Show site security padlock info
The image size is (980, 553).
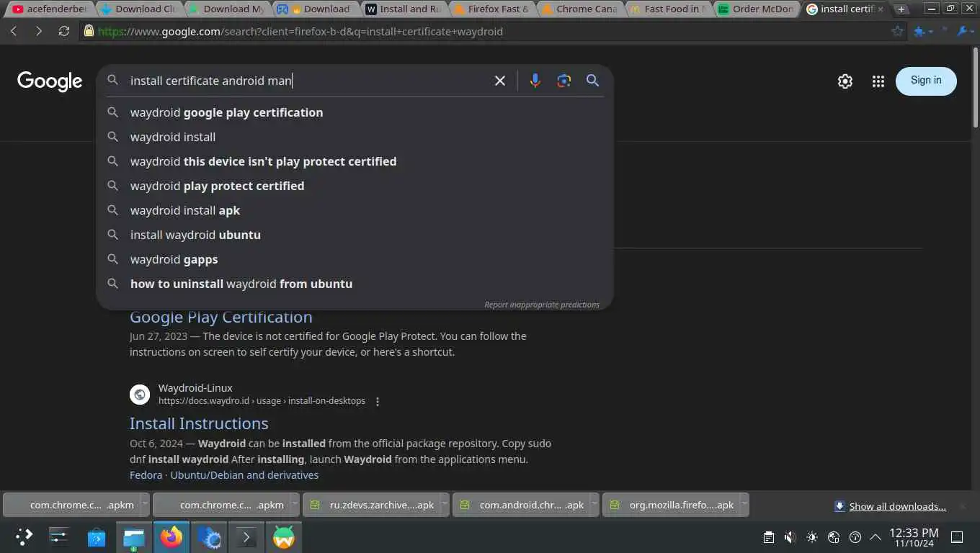point(89,31)
